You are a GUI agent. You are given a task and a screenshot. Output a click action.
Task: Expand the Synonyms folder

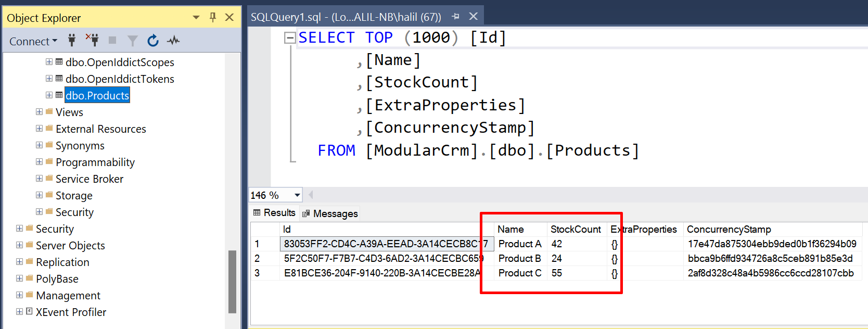tap(39, 145)
